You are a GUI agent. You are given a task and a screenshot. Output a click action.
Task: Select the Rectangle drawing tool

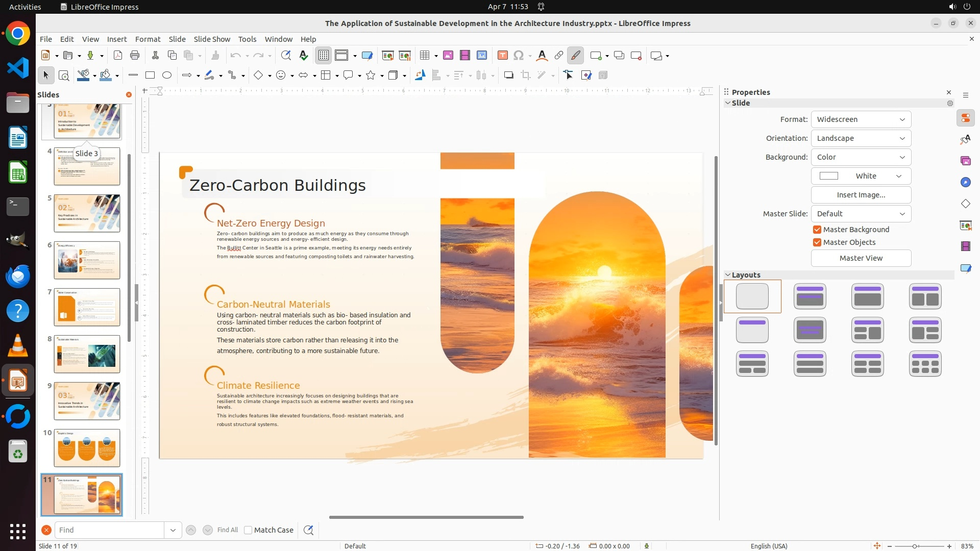coord(150,76)
